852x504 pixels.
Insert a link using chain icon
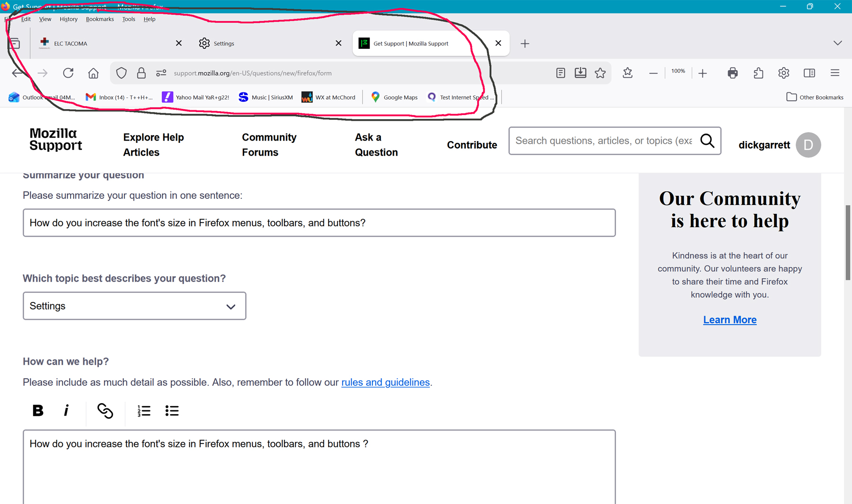pos(105,411)
